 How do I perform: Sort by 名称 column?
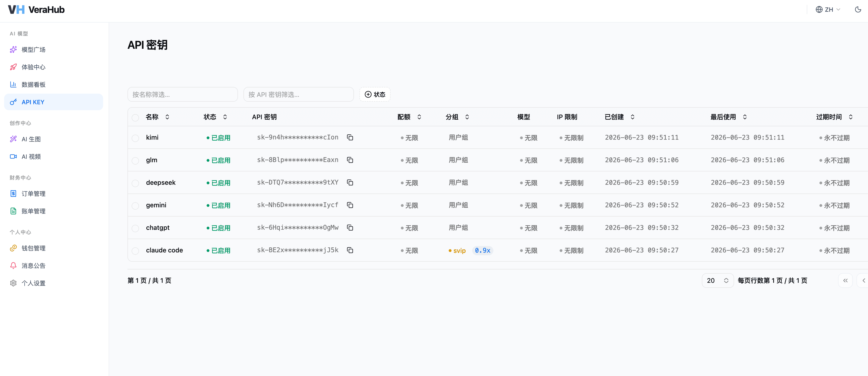(x=157, y=117)
